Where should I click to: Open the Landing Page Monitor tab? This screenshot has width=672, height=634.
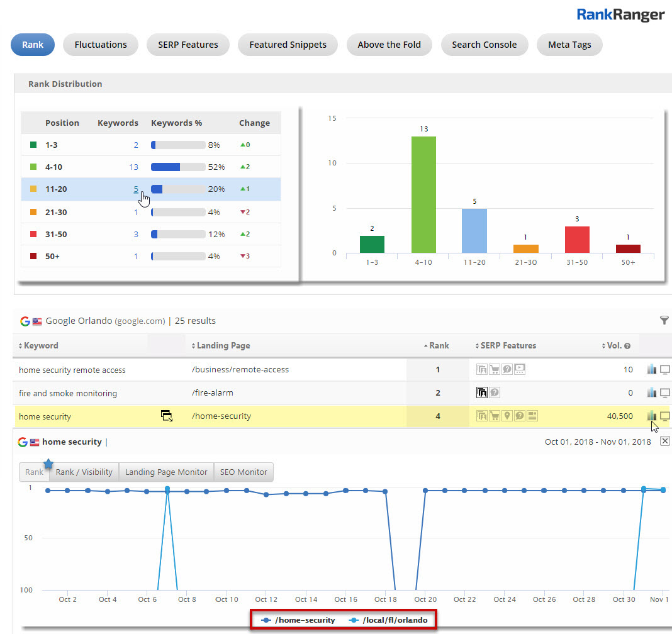(x=166, y=472)
